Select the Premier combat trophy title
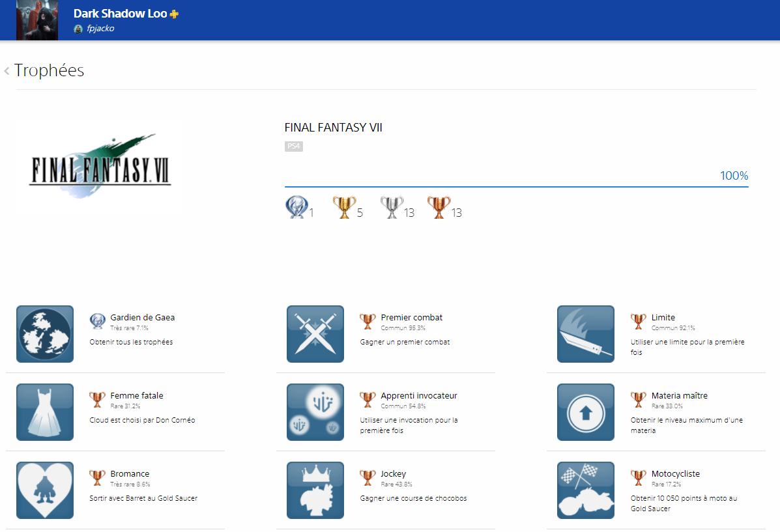 pyautogui.click(x=411, y=317)
